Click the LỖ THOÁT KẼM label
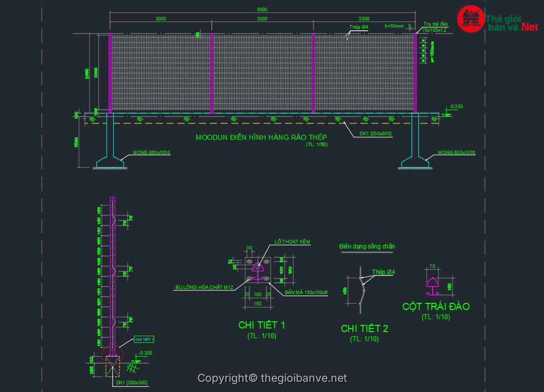544x392 pixels. 292,241
